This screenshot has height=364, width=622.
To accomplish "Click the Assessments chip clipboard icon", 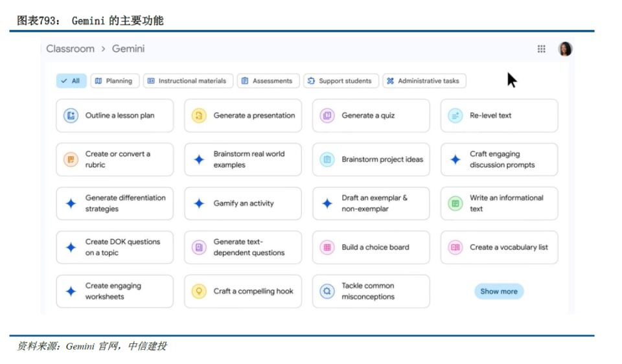I will tap(245, 81).
